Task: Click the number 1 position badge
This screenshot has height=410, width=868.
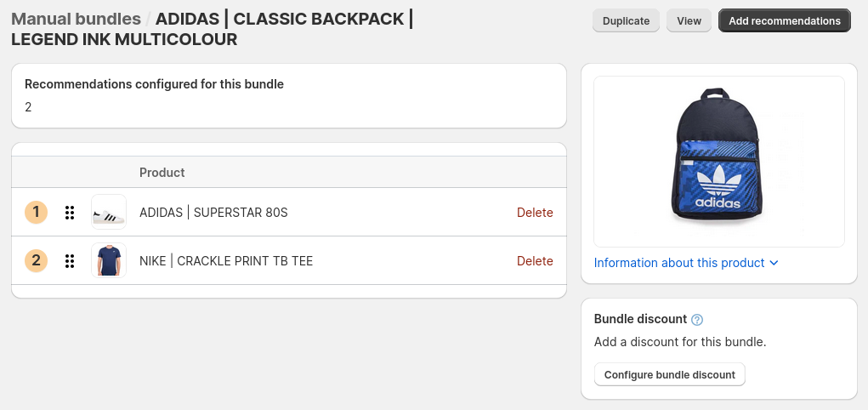Action: pyautogui.click(x=37, y=212)
